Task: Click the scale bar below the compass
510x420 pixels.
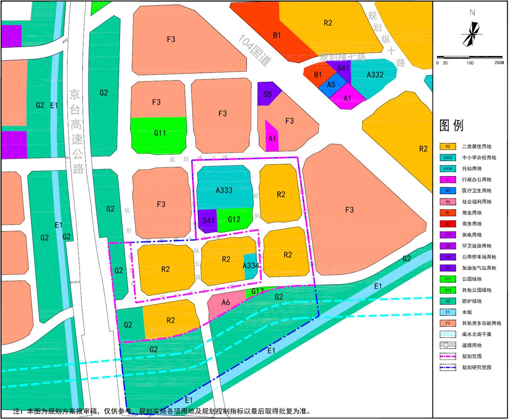Action: (x=470, y=58)
